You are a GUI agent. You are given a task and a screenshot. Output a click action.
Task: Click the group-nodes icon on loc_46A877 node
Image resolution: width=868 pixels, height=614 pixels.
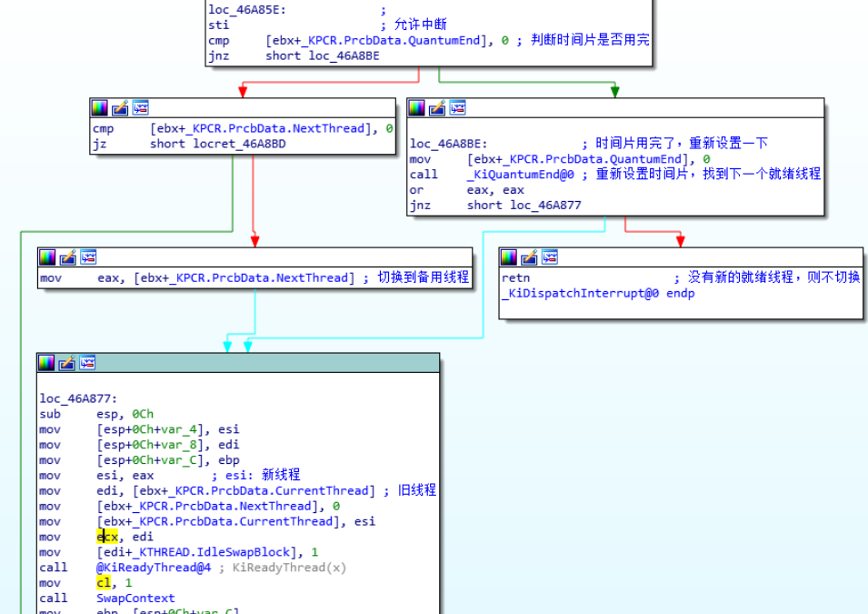pos(87,362)
